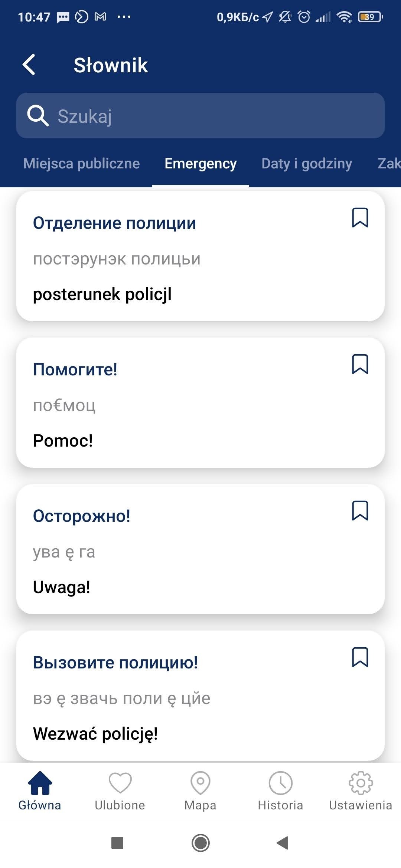Bookmark the 'Вызовите полицию!' phrase
Viewport: 401px width, 868px height.
(x=360, y=657)
